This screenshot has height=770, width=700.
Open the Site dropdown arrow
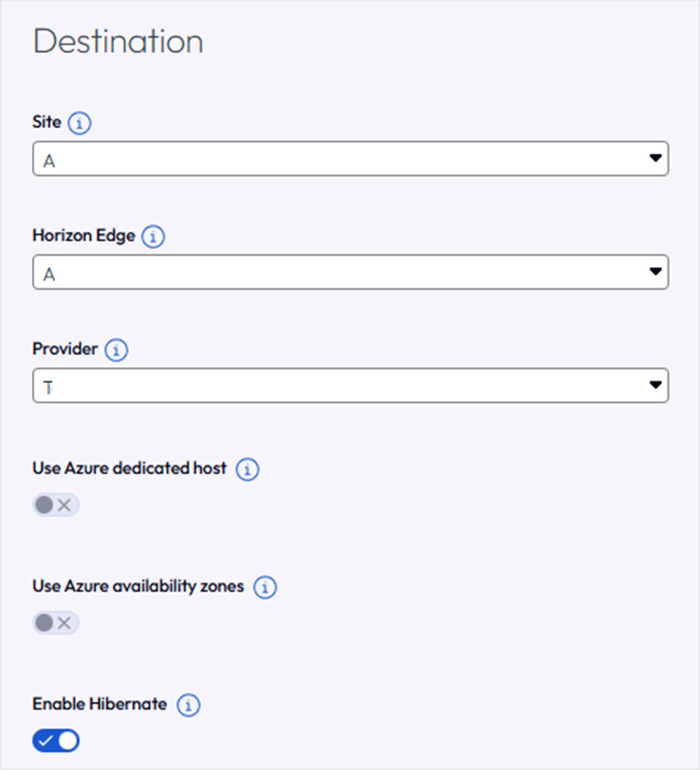pos(655,157)
